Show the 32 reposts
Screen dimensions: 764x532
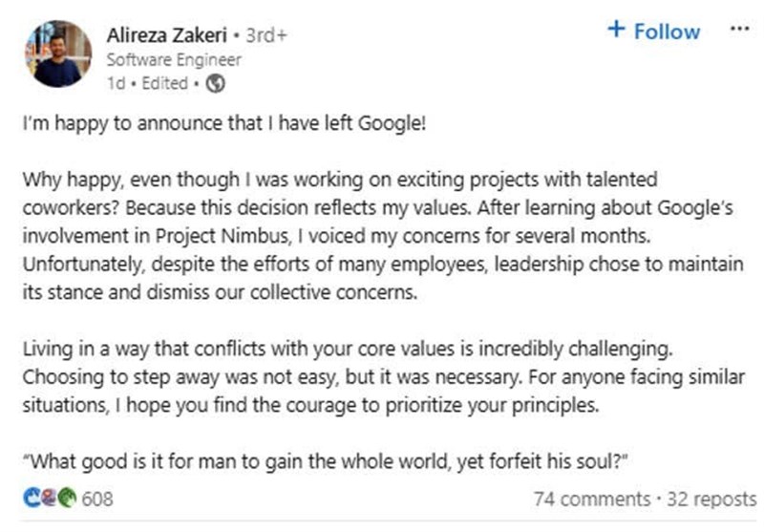point(714,499)
